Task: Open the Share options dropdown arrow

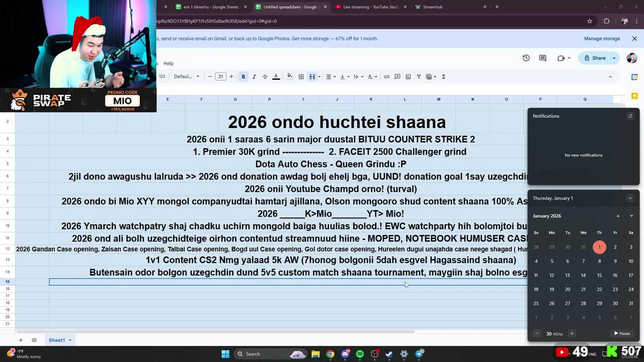Action: pos(614,58)
